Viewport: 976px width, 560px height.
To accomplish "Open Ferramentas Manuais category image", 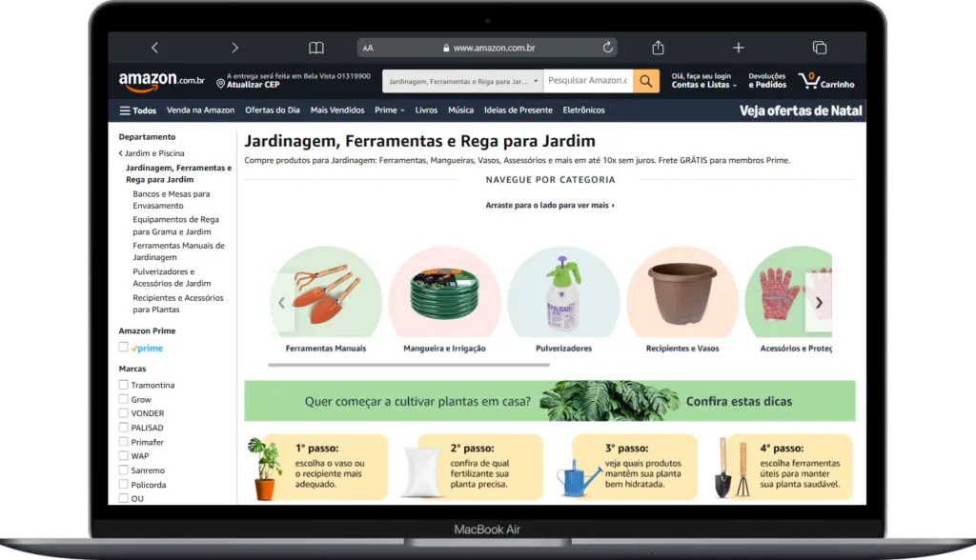I will [x=326, y=292].
